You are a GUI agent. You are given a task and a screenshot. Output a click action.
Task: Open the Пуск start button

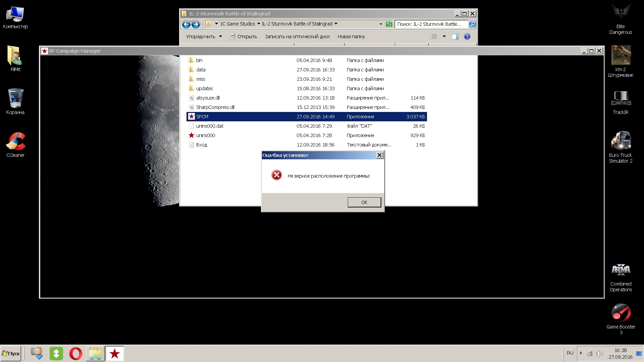tap(11, 354)
